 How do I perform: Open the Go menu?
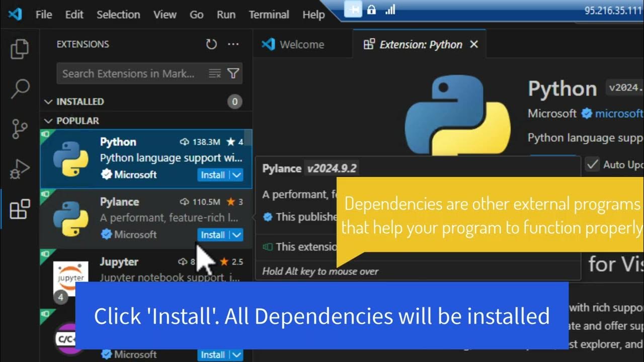click(197, 15)
